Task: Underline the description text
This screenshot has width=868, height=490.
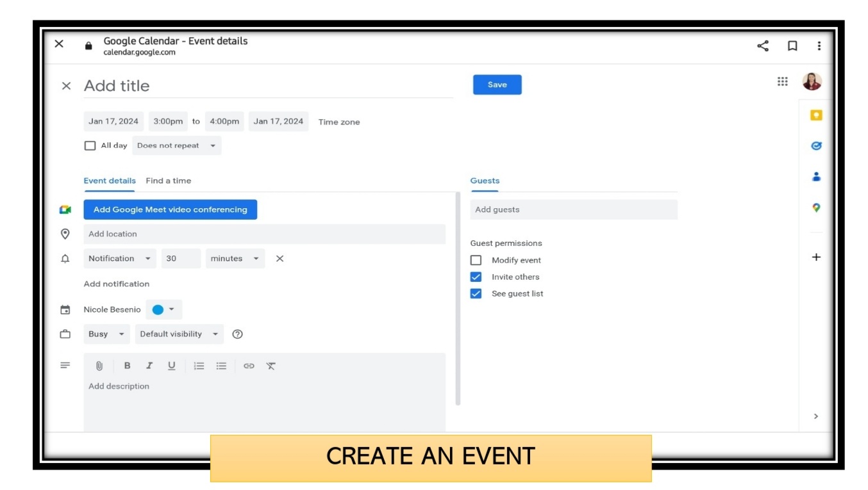Action: click(x=171, y=366)
